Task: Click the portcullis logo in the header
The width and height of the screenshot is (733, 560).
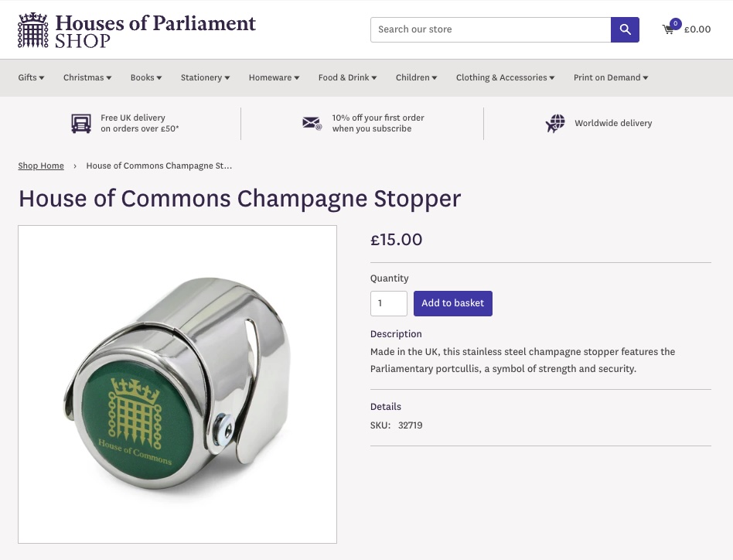Action: pos(32,30)
